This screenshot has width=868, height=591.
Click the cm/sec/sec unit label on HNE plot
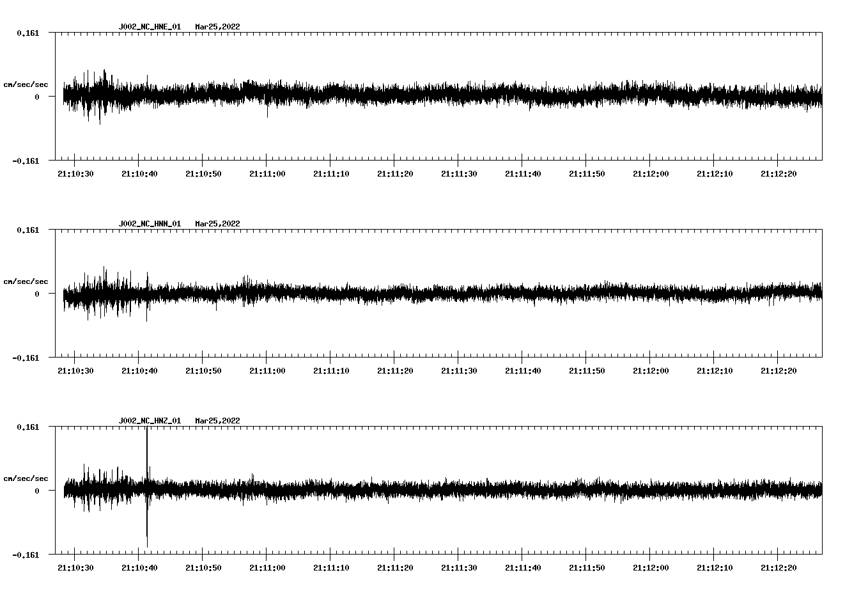click(26, 84)
